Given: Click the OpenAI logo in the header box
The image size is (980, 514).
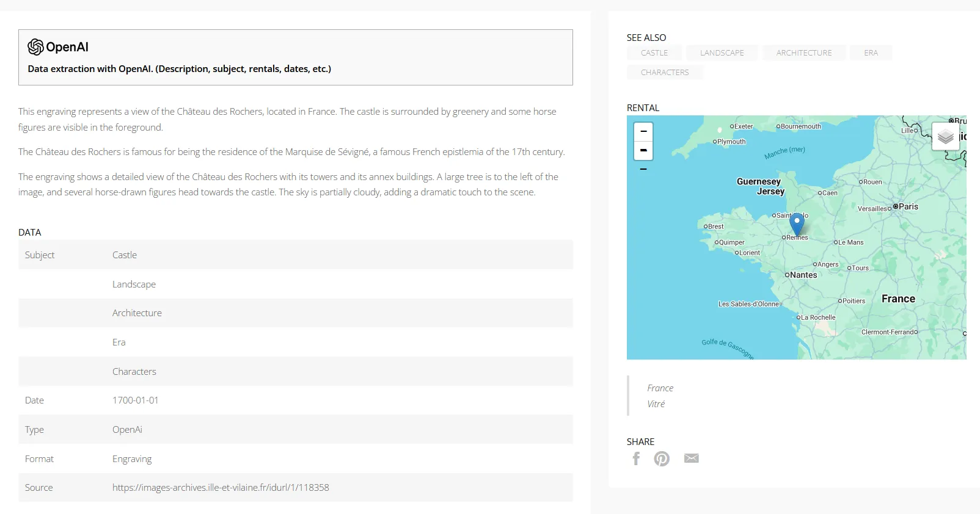Looking at the screenshot, I should point(58,47).
